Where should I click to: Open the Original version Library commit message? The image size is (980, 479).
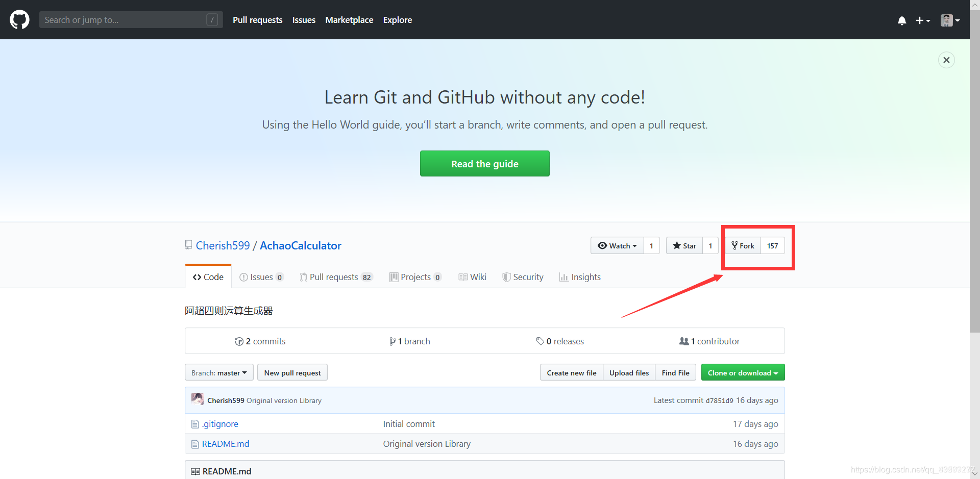[284, 400]
